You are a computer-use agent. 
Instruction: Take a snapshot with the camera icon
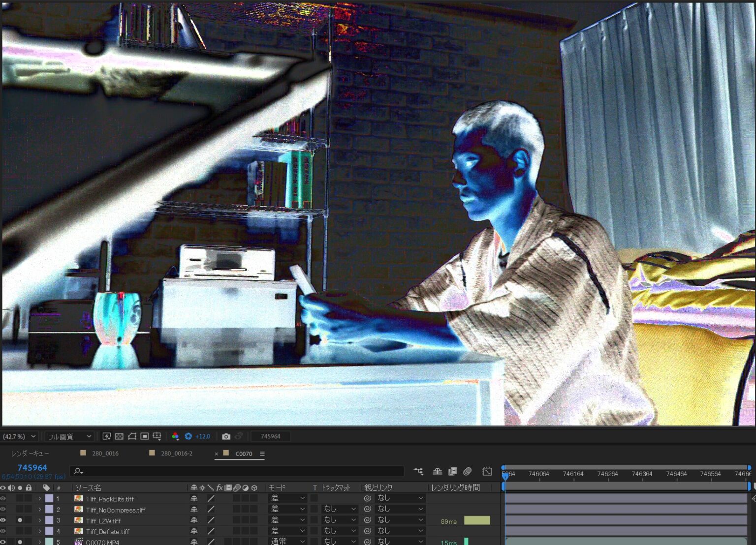pyautogui.click(x=226, y=436)
